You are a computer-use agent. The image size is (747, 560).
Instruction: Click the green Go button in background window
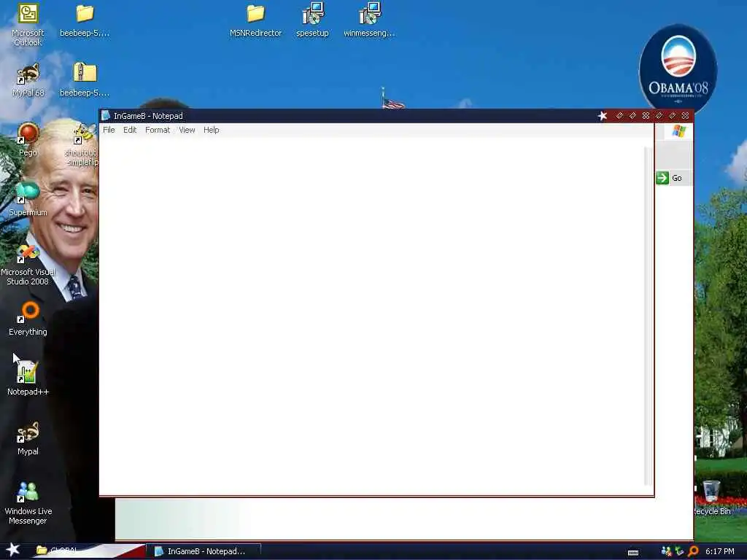pyautogui.click(x=670, y=178)
